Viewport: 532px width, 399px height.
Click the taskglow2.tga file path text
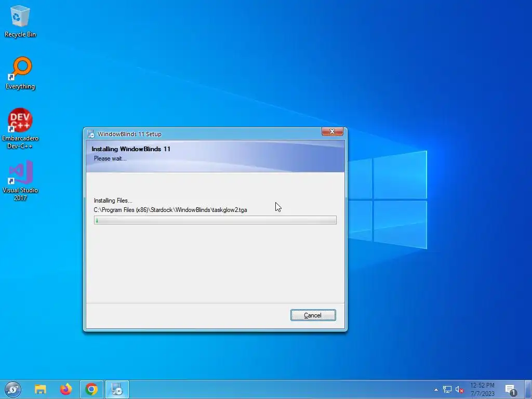pyautogui.click(x=170, y=210)
